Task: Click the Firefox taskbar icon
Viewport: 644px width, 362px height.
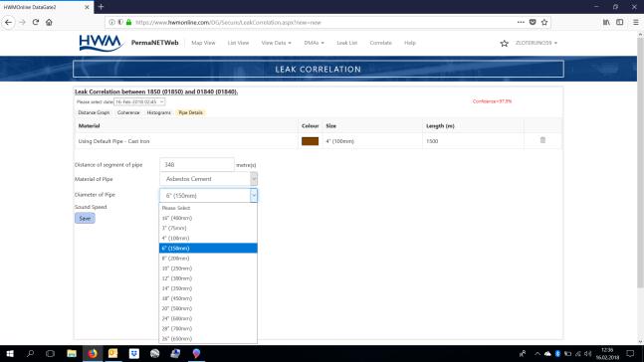Action: pos(93,353)
